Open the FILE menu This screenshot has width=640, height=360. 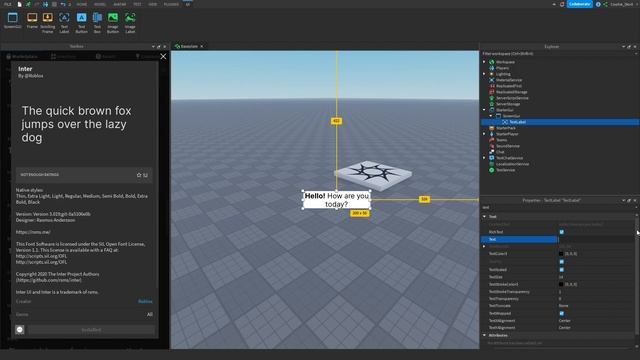[8, 4]
